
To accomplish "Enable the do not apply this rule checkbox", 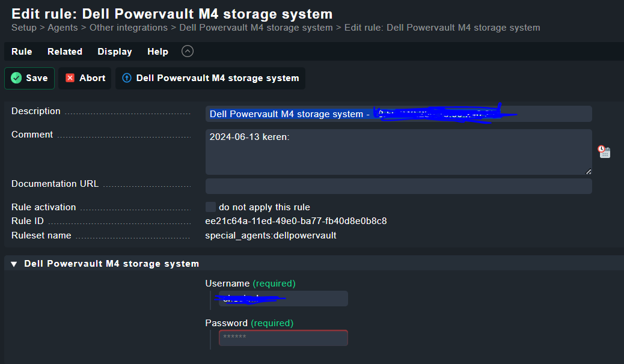I will point(210,207).
